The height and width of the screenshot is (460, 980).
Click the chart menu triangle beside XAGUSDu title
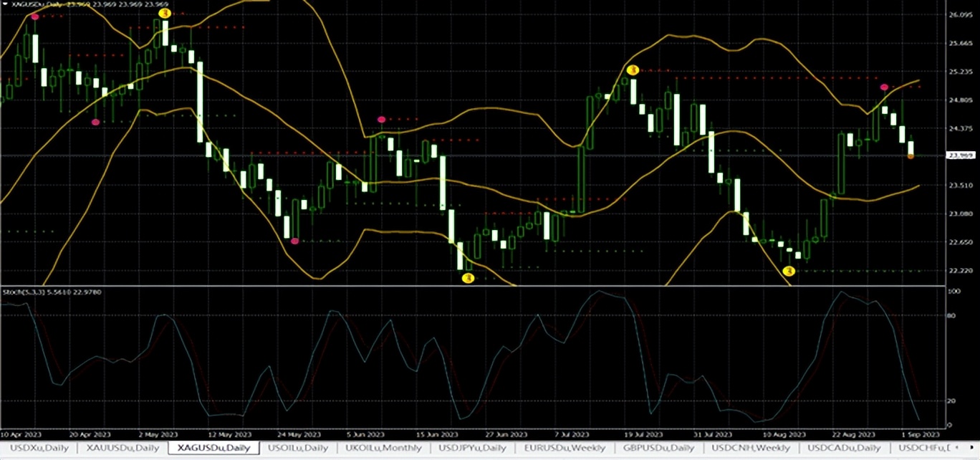point(4,4)
